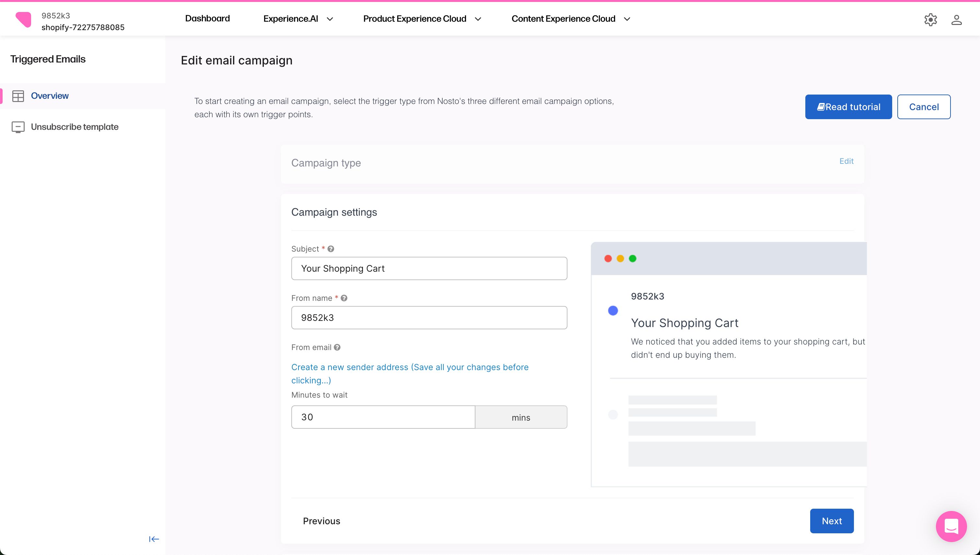Image resolution: width=980 pixels, height=555 pixels.
Task: Click Edit link in Campaign type
Action: pyautogui.click(x=846, y=161)
